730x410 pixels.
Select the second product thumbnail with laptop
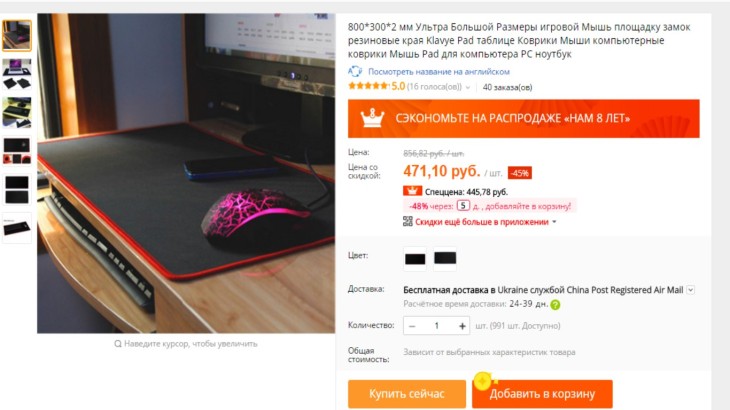point(17,74)
